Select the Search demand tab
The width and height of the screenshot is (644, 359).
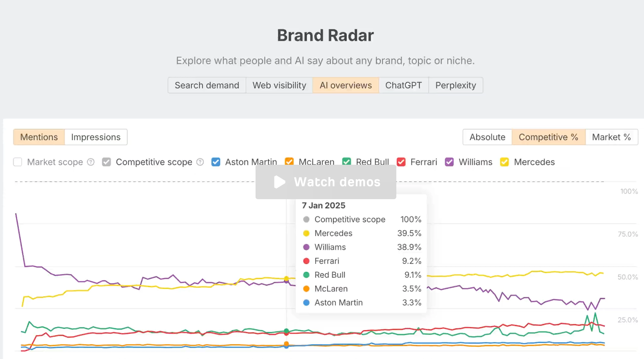tap(207, 85)
